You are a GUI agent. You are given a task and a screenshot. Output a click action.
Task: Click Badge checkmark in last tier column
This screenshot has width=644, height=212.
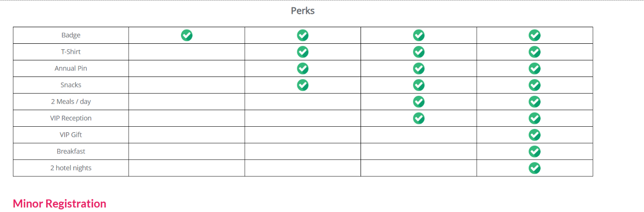click(535, 35)
